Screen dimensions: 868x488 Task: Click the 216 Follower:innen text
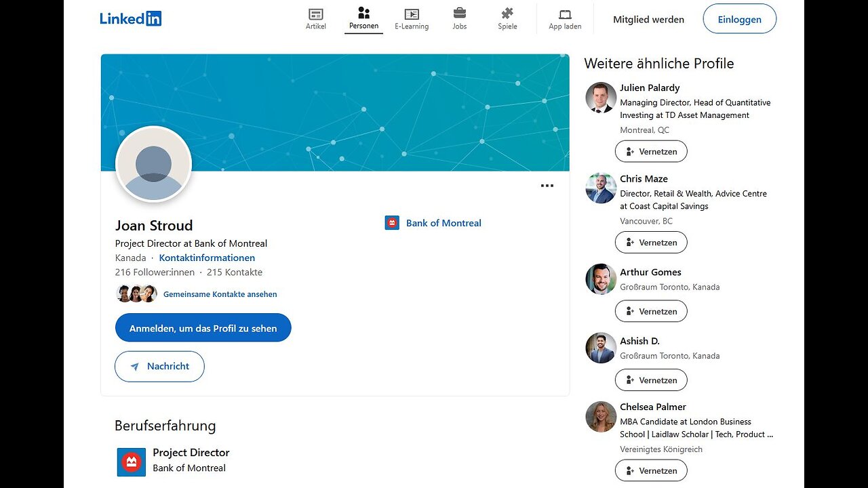(x=155, y=272)
